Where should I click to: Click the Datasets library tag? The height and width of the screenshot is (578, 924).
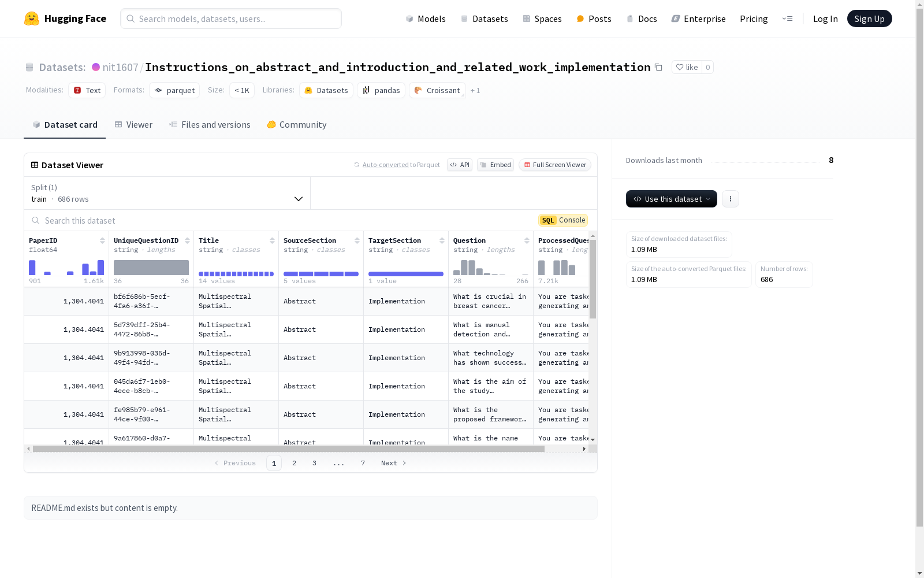pos(326,90)
